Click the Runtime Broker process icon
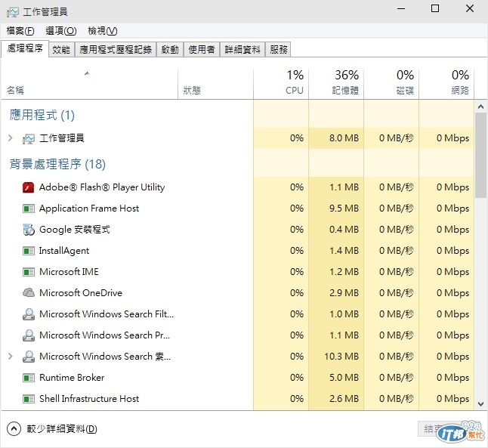Viewport: 488px width, 448px height. [x=29, y=378]
